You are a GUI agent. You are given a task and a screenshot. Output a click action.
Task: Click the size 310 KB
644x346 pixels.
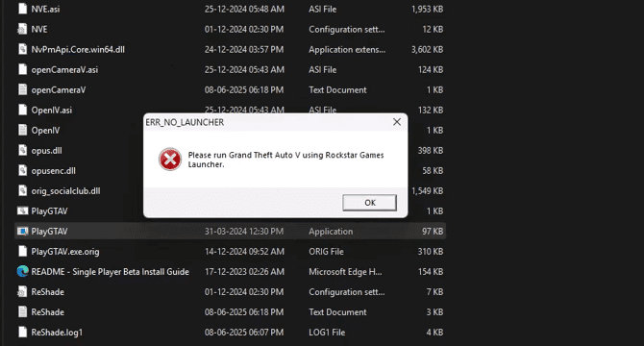[x=431, y=252]
